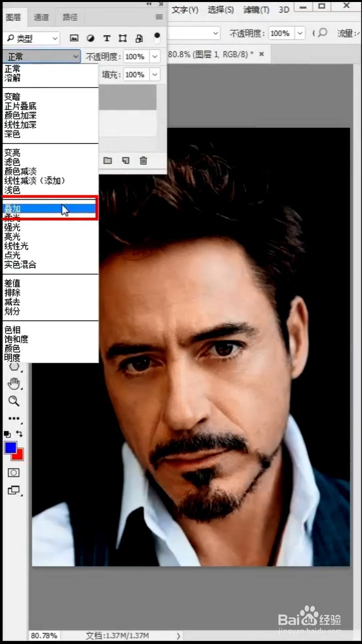
Task: Open options bar mode dropdown arrow
Action: pyautogui.click(x=216, y=33)
